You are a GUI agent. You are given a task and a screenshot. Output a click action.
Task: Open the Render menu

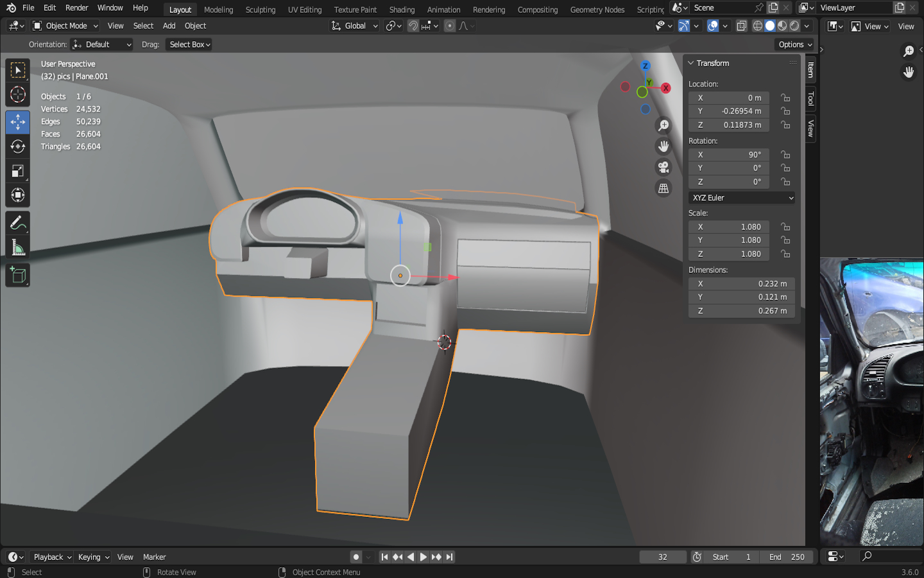tap(77, 8)
